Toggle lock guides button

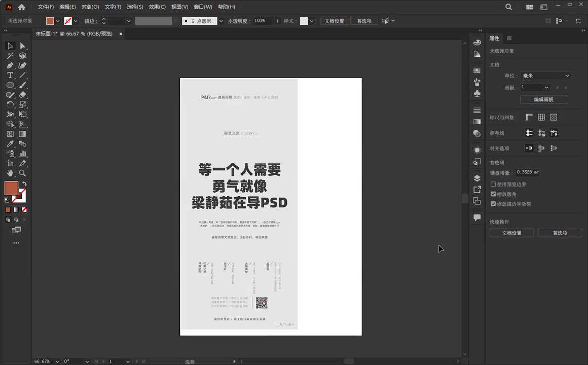coord(541,133)
